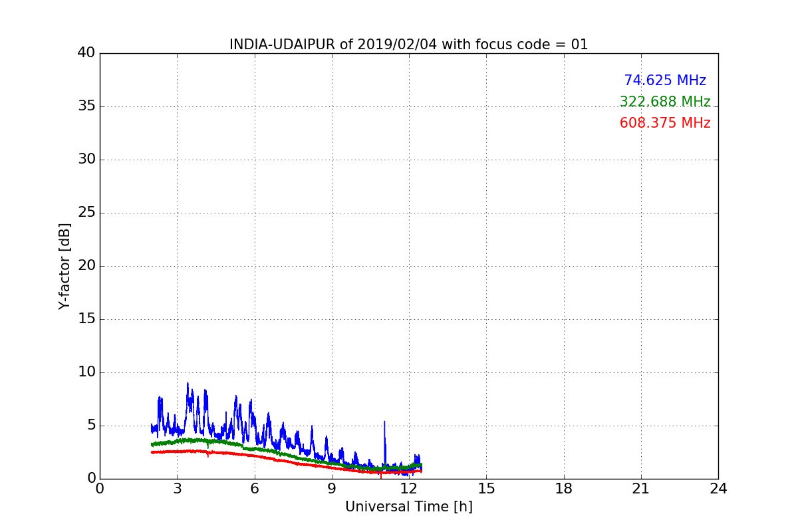The width and height of the screenshot is (798, 532).
Task: Select the green 322.688 MHz legend label
Action: pos(665,102)
